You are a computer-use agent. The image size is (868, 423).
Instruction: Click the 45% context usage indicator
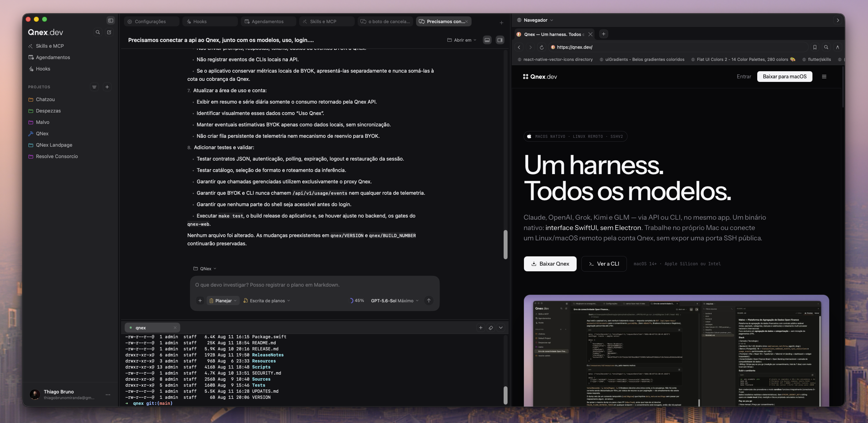click(357, 301)
